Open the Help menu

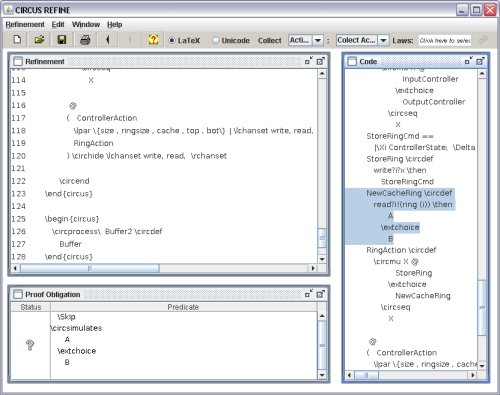[115, 24]
